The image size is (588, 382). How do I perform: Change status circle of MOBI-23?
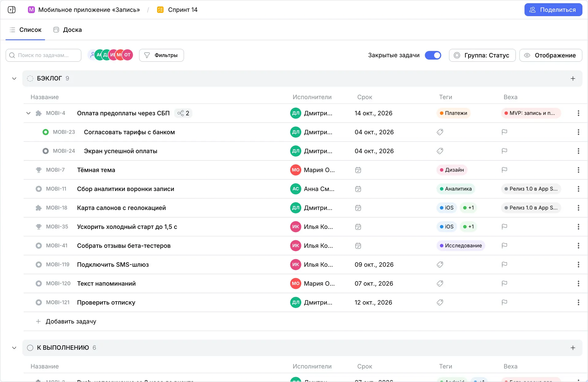click(46, 132)
